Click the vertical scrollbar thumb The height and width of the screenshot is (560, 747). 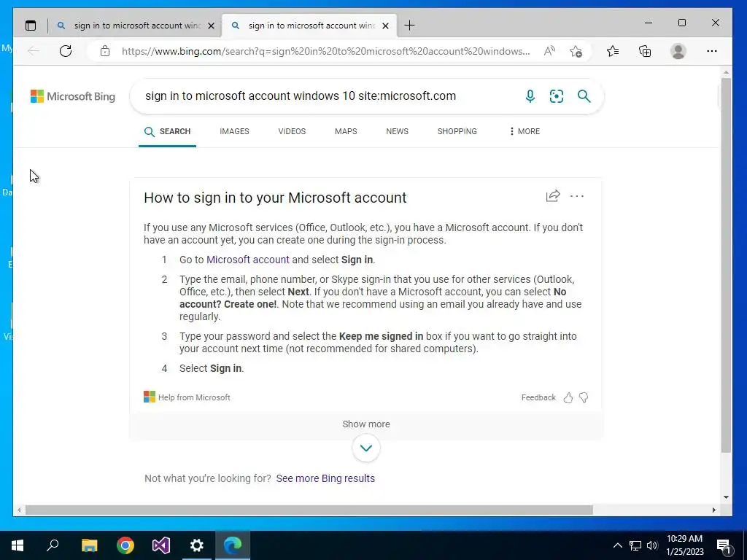coord(726,265)
